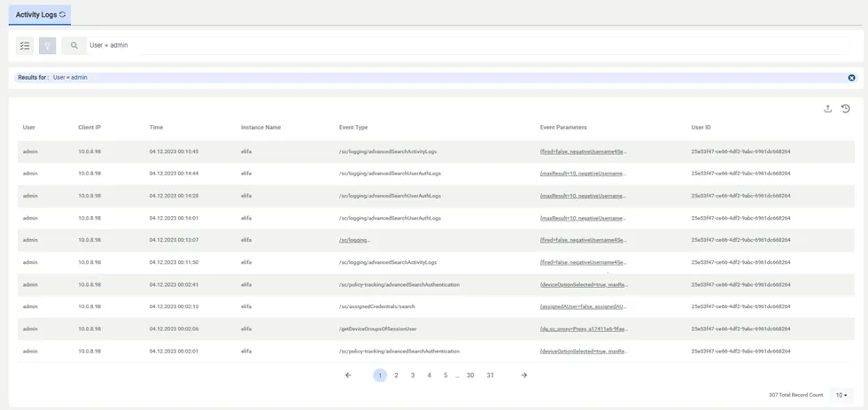The width and height of the screenshot is (868, 410).
Task: Go to page 1
Action: (380, 375)
